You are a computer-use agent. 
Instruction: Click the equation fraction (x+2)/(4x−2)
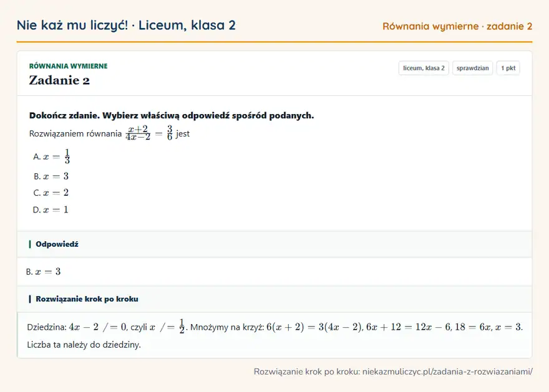click(x=138, y=133)
